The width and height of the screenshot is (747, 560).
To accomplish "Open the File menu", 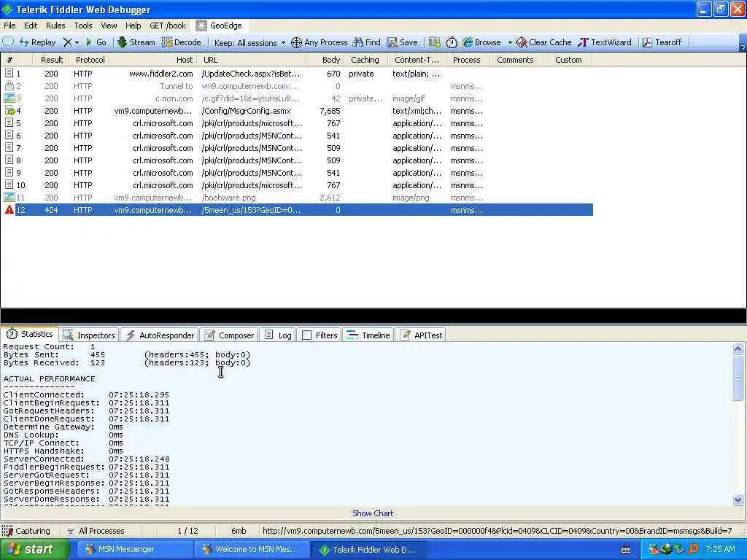I will coord(9,26).
